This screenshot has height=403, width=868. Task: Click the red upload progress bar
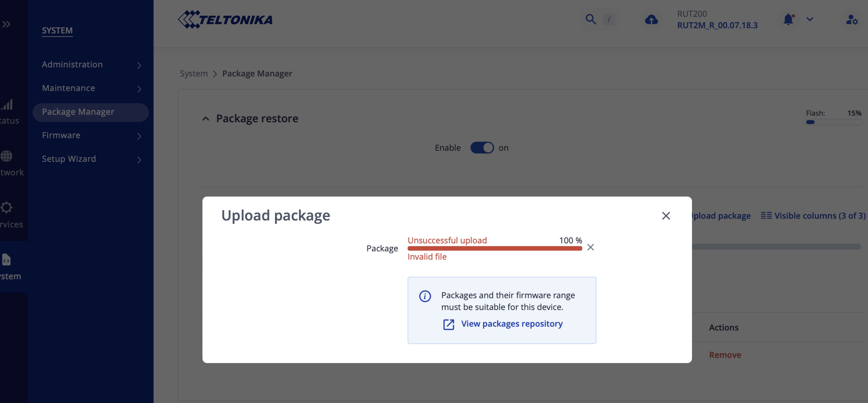tap(495, 248)
